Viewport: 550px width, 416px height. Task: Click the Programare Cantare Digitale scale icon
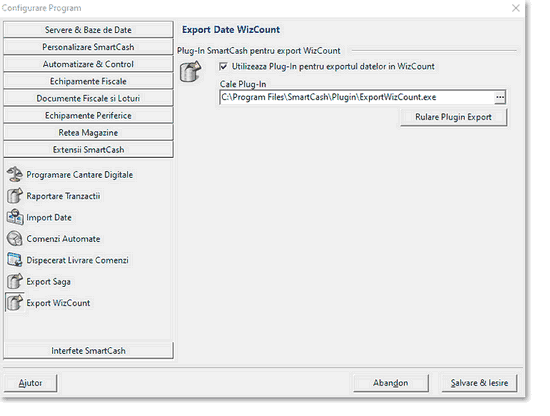pos(15,174)
